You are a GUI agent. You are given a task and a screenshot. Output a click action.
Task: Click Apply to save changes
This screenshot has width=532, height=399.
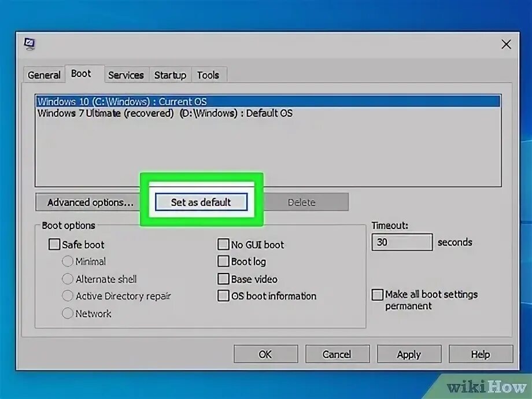pos(409,354)
